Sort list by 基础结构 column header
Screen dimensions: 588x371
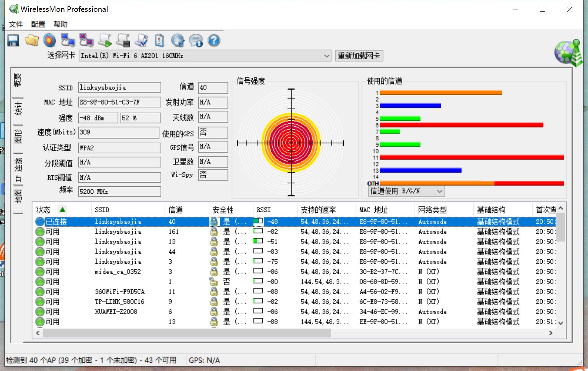(x=503, y=210)
